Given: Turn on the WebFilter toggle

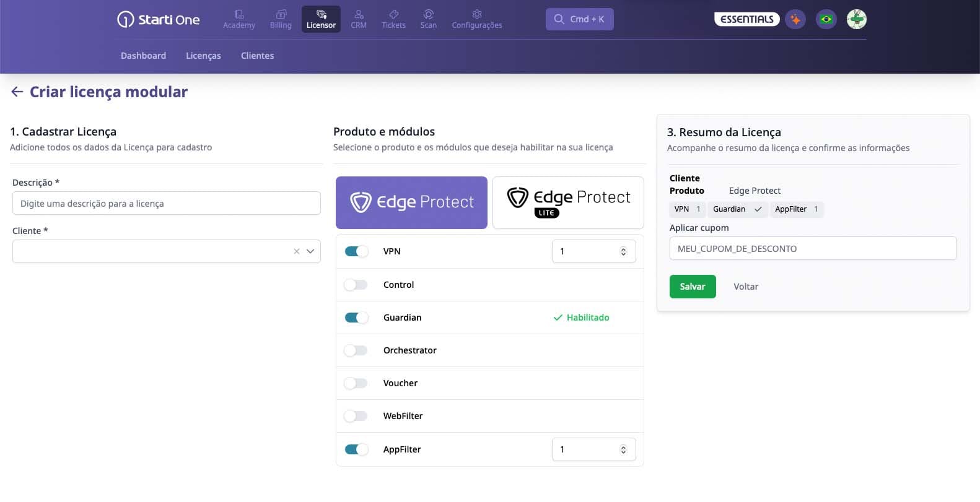Looking at the screenshot, I should pos(356,416).
